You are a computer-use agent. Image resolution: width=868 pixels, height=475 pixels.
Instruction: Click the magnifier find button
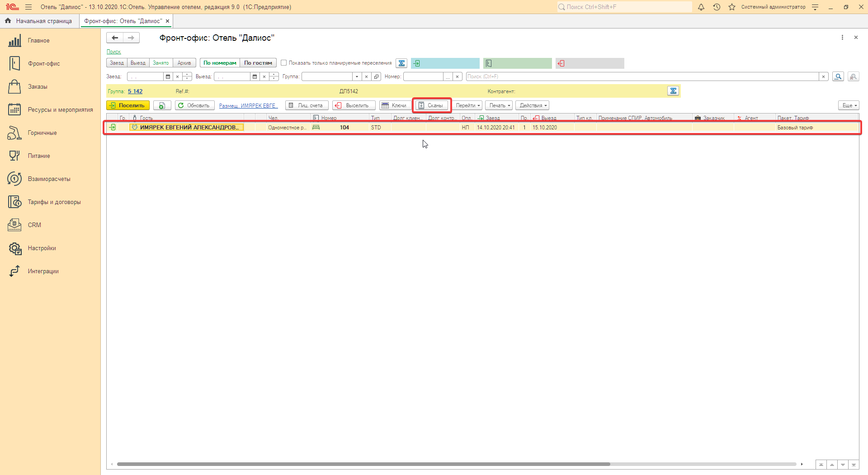click(838, 77)
